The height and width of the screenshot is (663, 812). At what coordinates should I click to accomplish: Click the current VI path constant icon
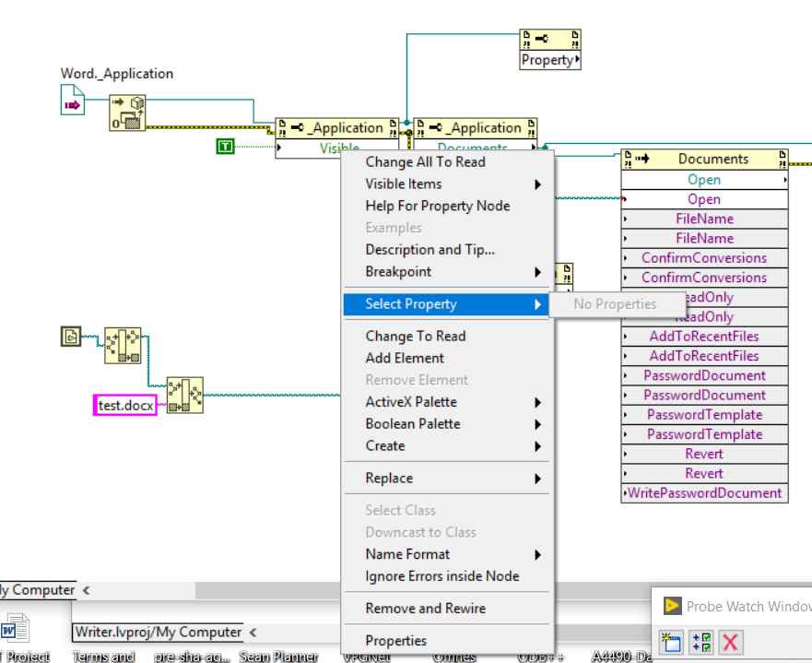(71, 337)
